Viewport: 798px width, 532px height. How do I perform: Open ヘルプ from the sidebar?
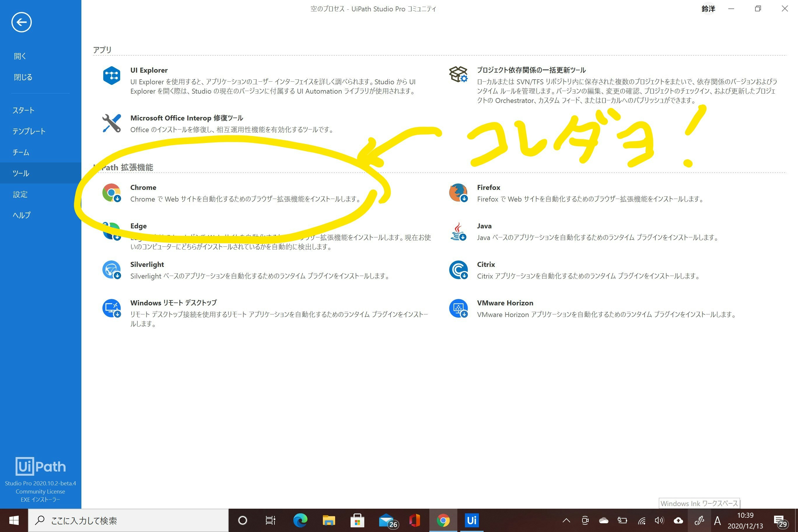(x=21, y=215)
